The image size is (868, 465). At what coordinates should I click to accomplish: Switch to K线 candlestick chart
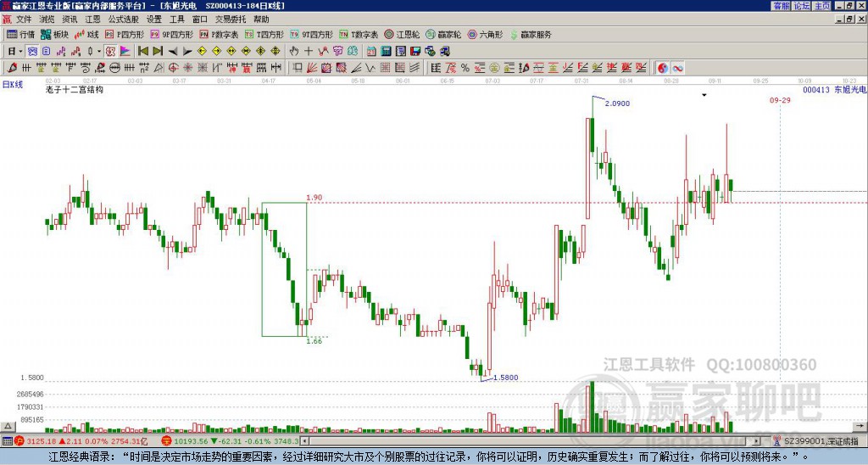point(86,34)
